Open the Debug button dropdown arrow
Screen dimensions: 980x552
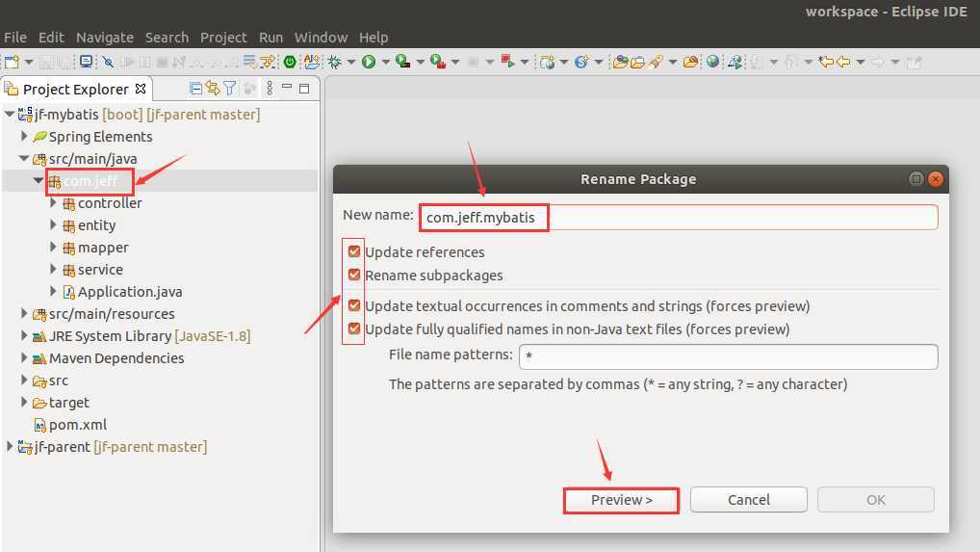(351, 62)
